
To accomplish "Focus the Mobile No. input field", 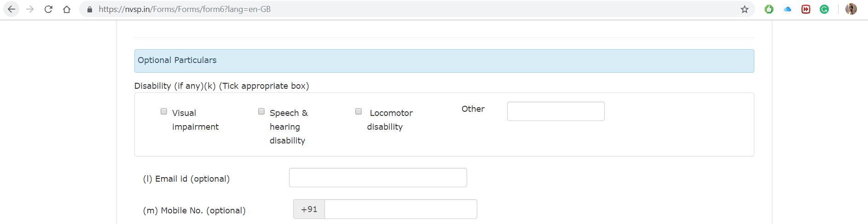I will (400, 209).
